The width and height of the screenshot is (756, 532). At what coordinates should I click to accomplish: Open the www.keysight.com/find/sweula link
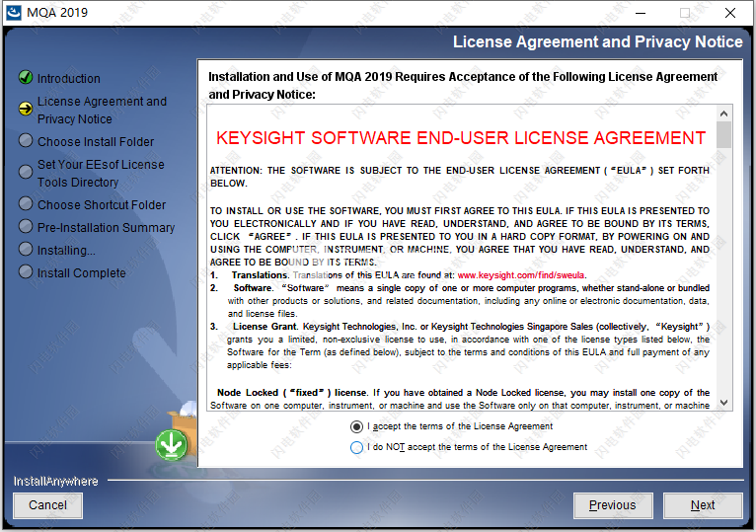[521, 275]
